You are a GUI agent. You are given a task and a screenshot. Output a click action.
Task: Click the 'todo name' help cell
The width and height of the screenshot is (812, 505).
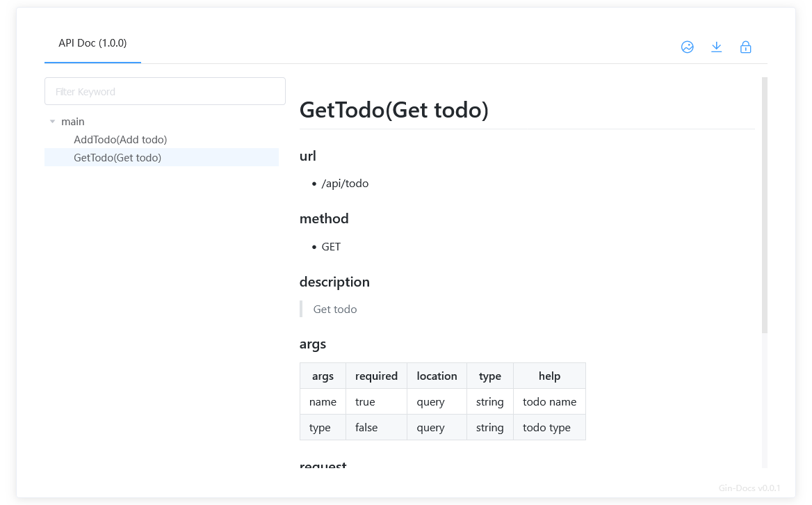[549, 402]
